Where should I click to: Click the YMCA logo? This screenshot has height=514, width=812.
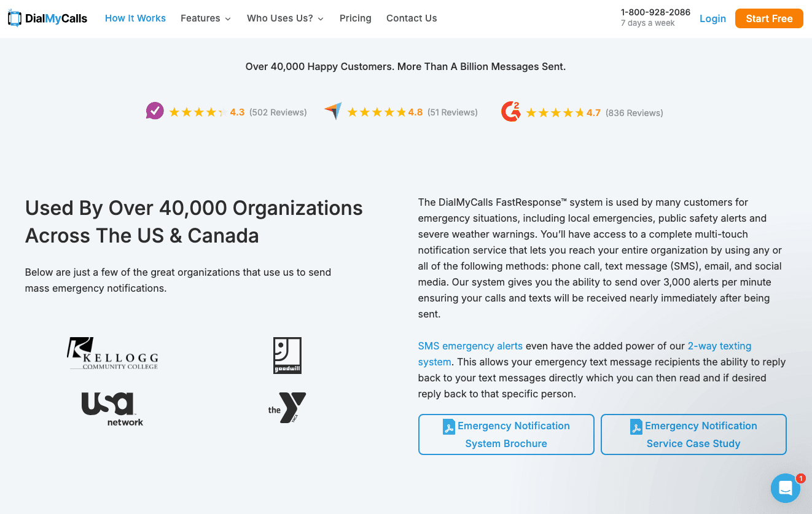pyautogui.click(x=287, y=408)
